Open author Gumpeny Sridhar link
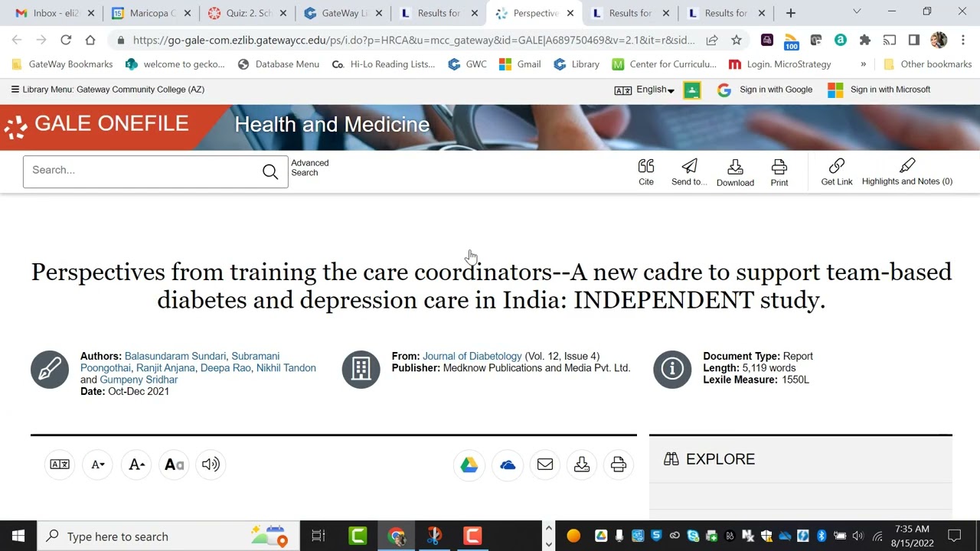The height and width of the screenshot is (551, 980). (x=139, y=380)
